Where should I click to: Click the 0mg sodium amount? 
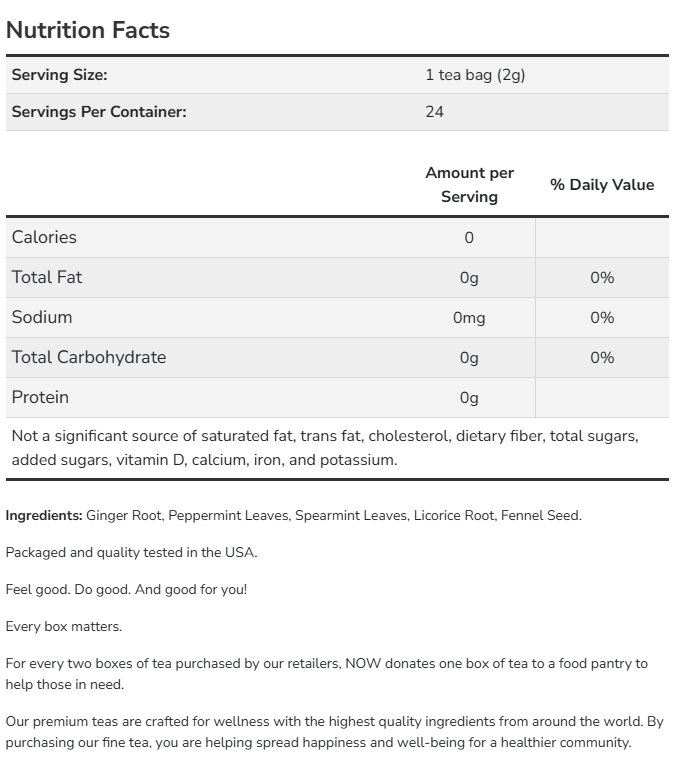[469, 318]
